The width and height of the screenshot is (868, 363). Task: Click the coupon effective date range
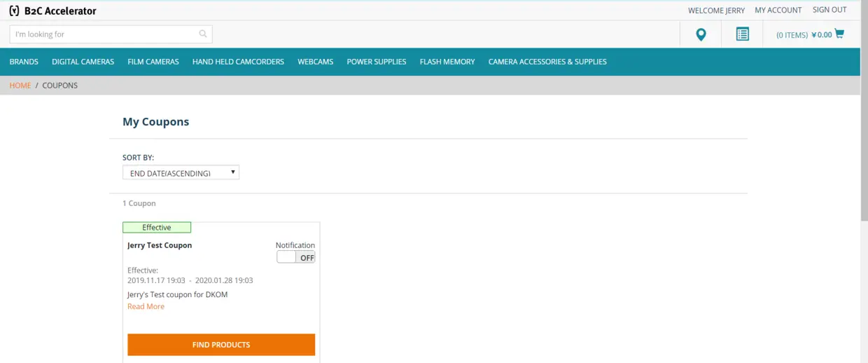click(x=190, y=280)
